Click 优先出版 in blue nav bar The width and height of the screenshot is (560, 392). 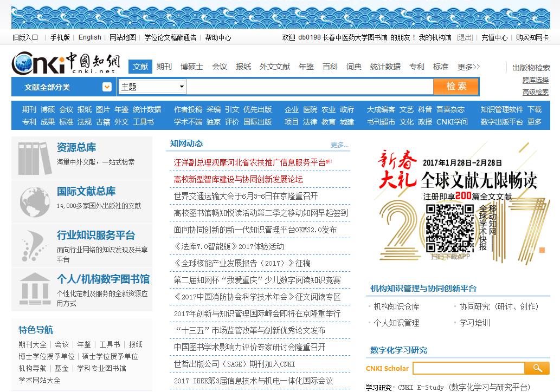coord(258,109)
